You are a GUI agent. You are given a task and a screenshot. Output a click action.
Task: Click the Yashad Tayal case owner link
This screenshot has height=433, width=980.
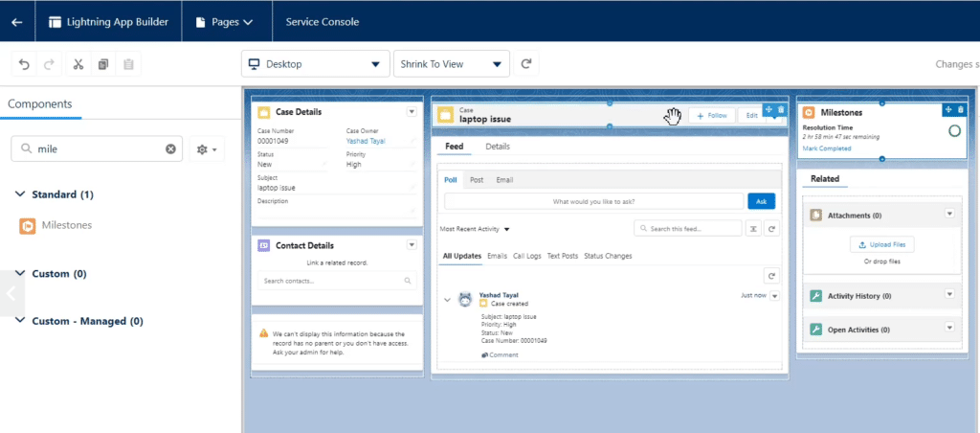tap(366, 141)
